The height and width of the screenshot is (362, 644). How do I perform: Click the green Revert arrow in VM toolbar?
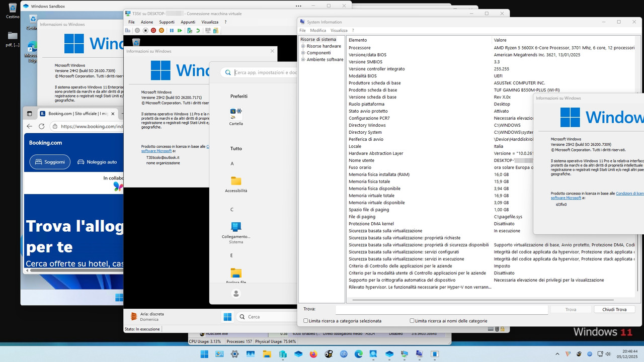pos(198,31)
